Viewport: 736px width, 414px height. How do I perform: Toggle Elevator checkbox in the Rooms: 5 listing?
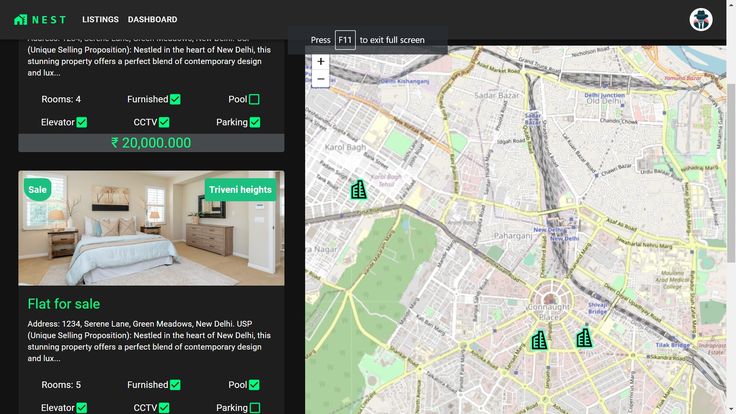click(82, 408)
